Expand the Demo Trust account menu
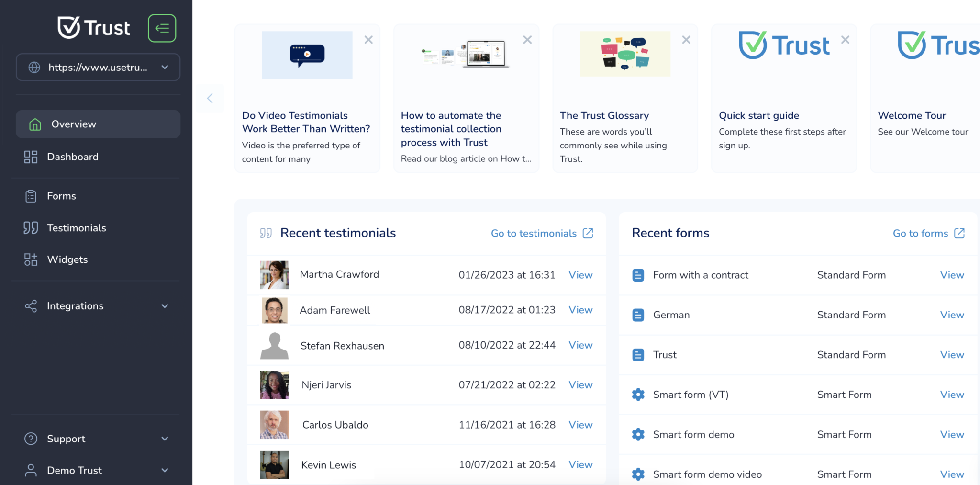Screen dimensions: 980x485 [98, 470]
